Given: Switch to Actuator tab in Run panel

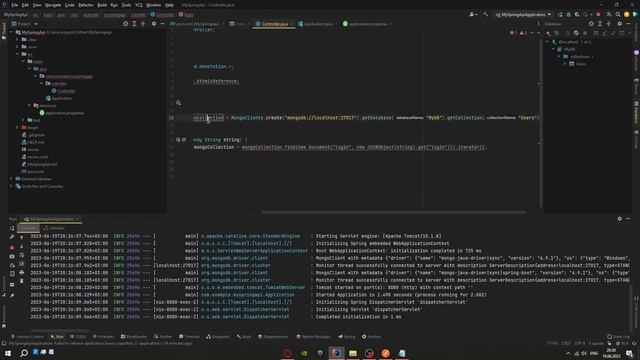Looking at the screenshot, I should pos(54,229).
